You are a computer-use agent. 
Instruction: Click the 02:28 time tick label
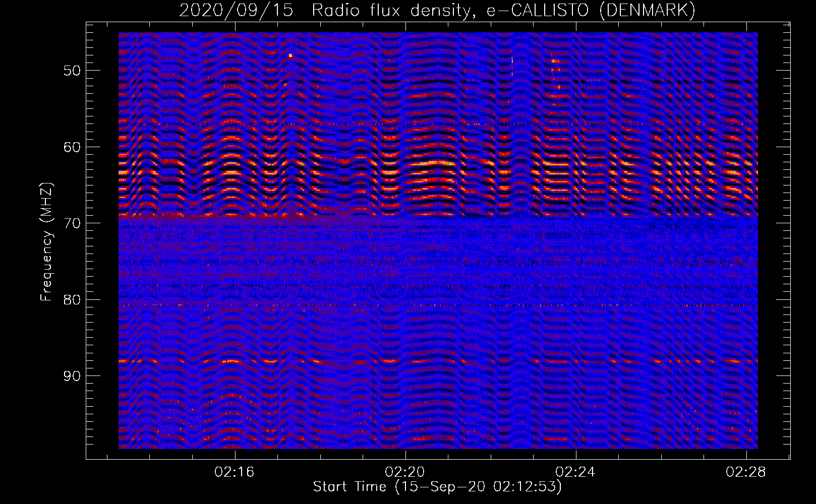(746, 472)
